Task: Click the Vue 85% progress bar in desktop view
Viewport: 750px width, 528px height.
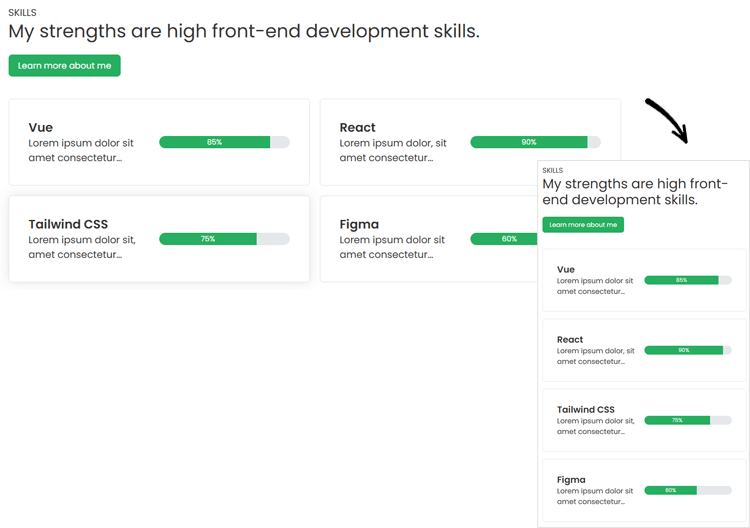Action: tap(224, 142)
